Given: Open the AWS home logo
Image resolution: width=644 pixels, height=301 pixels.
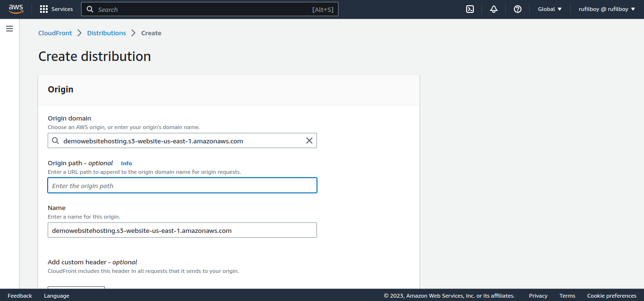Looking at the screenshot, I should 16,9.
